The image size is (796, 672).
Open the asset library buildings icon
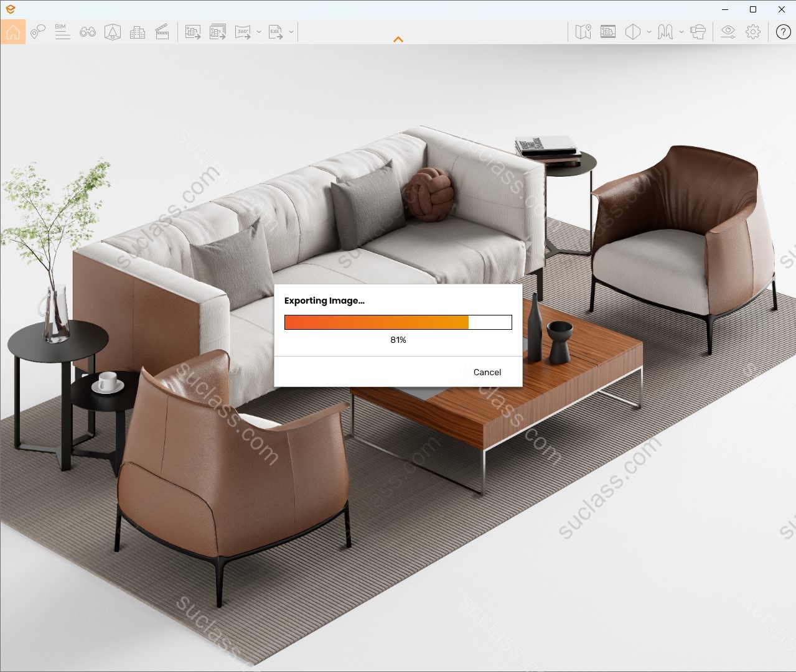point(138,32)
